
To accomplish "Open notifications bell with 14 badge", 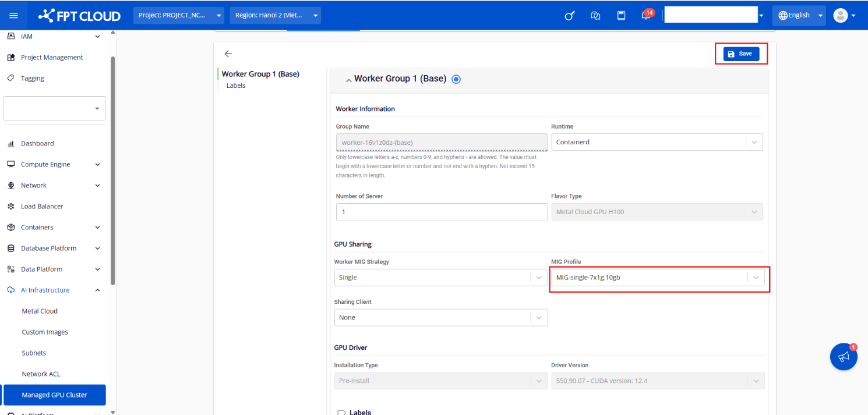I will pos(646,16).
